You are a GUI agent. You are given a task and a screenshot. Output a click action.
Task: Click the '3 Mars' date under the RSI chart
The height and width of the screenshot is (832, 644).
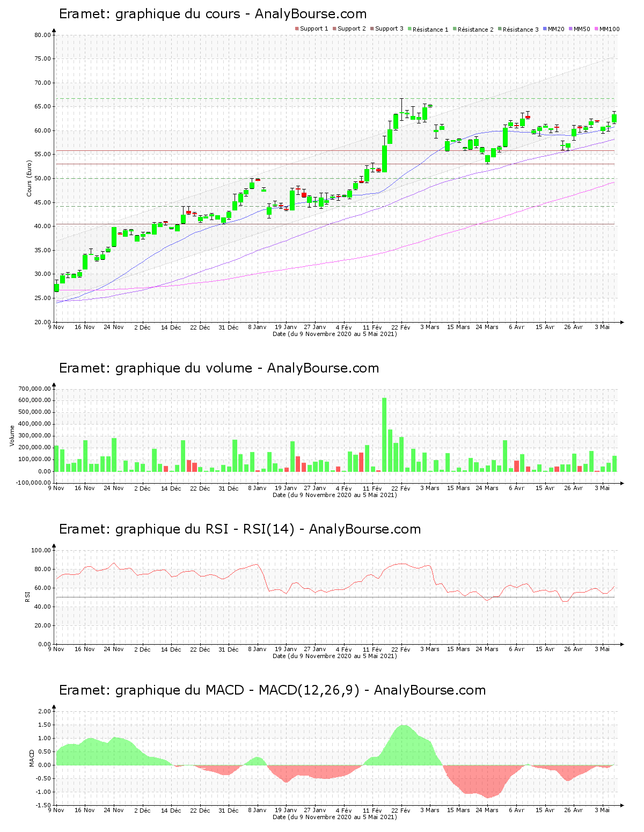(x=429, y=649)
